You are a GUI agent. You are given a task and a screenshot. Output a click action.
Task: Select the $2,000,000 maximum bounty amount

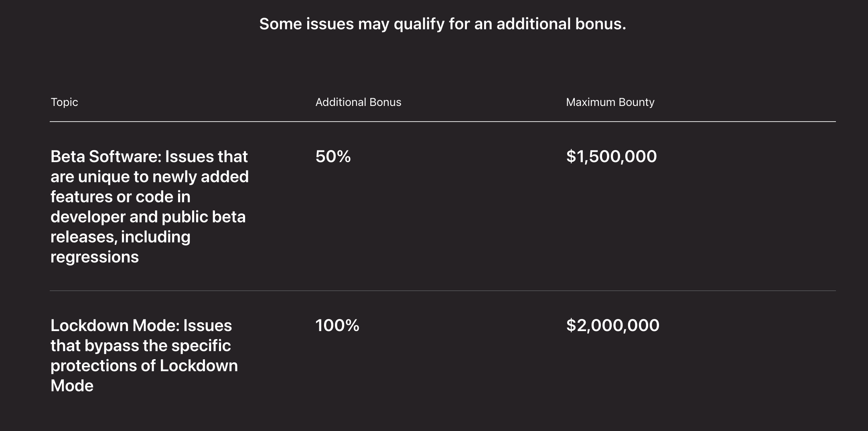[x=612, y=325]
